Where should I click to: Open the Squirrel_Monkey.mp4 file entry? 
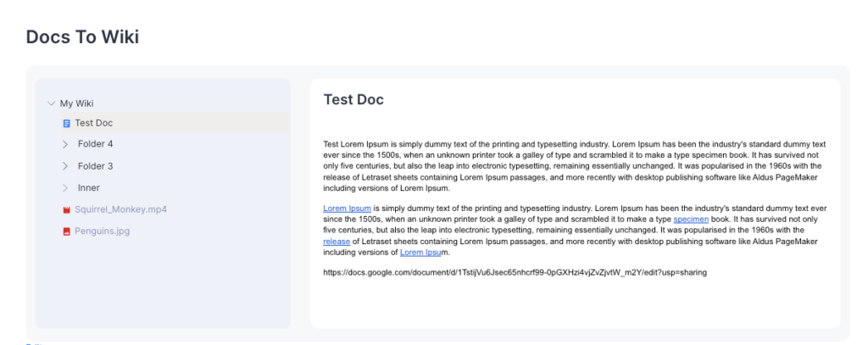point(120,209)
